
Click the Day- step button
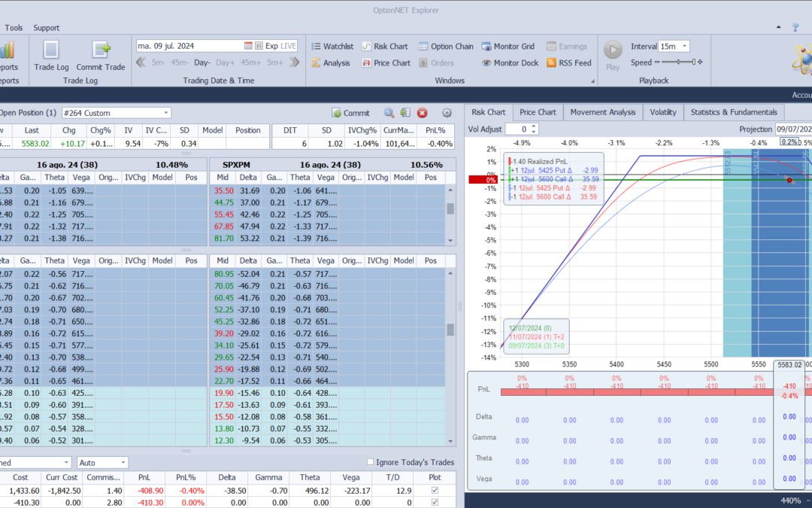click(x=202, y=62)
